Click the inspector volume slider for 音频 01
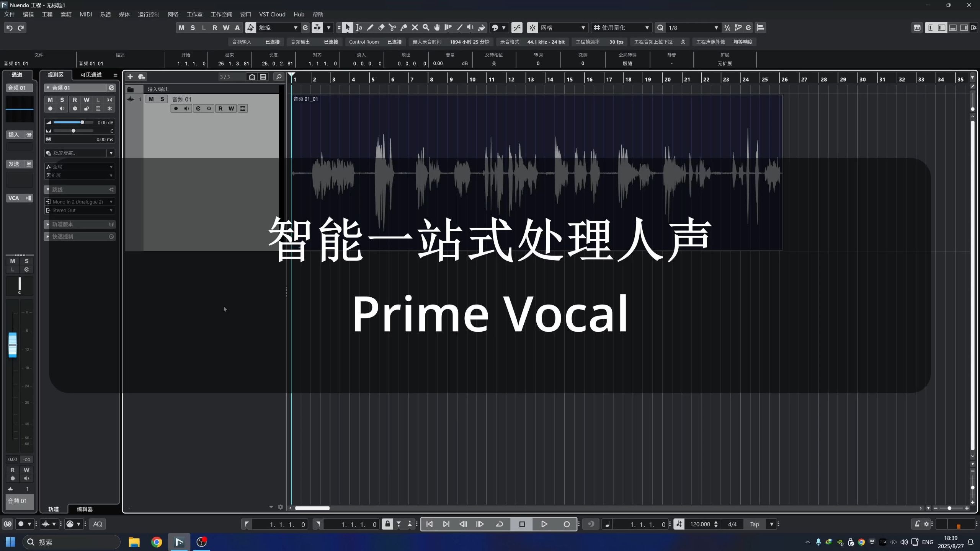Screen dimensions: 980x551 73,122
